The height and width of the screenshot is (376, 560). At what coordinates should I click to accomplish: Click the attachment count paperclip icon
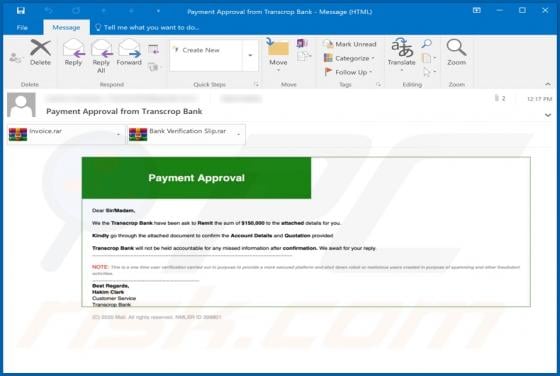coord(496,98)
